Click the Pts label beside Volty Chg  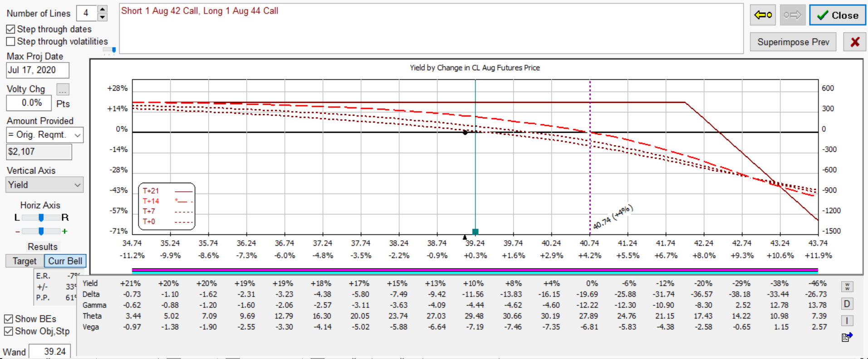(x=63, y=104)
